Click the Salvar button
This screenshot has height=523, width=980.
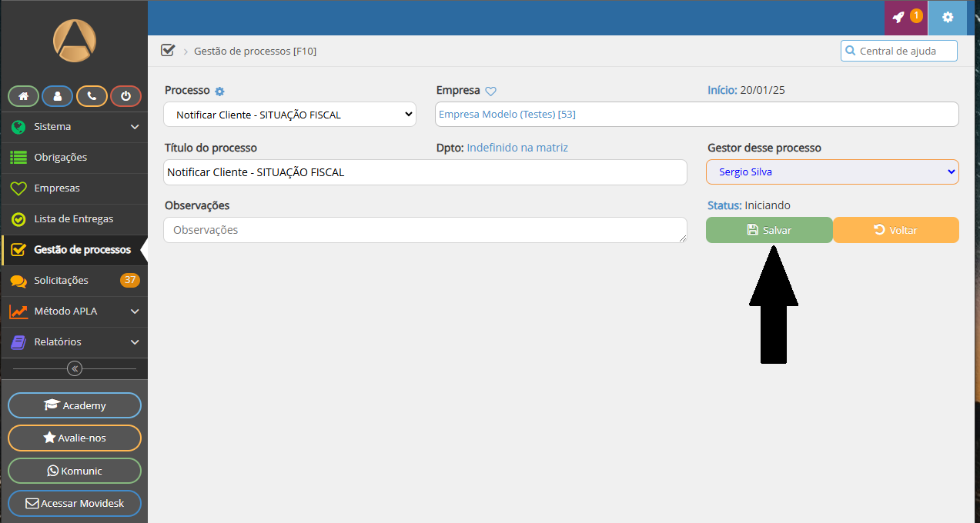click(768, 230)
